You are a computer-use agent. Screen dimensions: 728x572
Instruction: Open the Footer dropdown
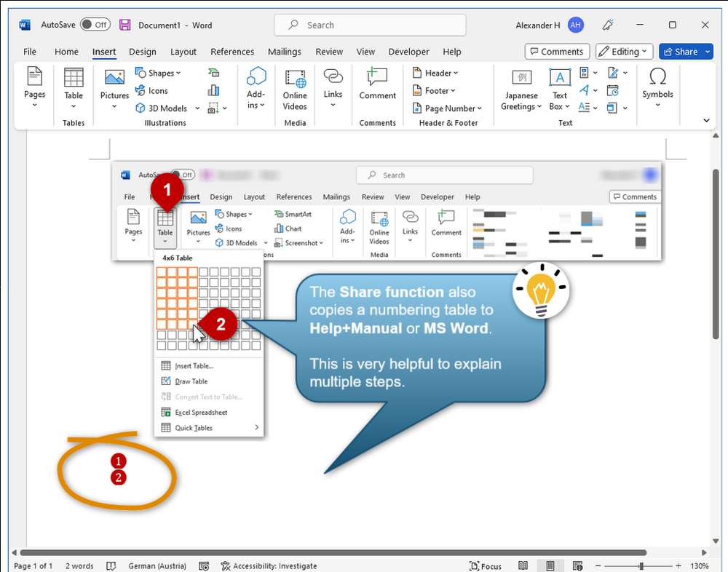pos(434,90)
